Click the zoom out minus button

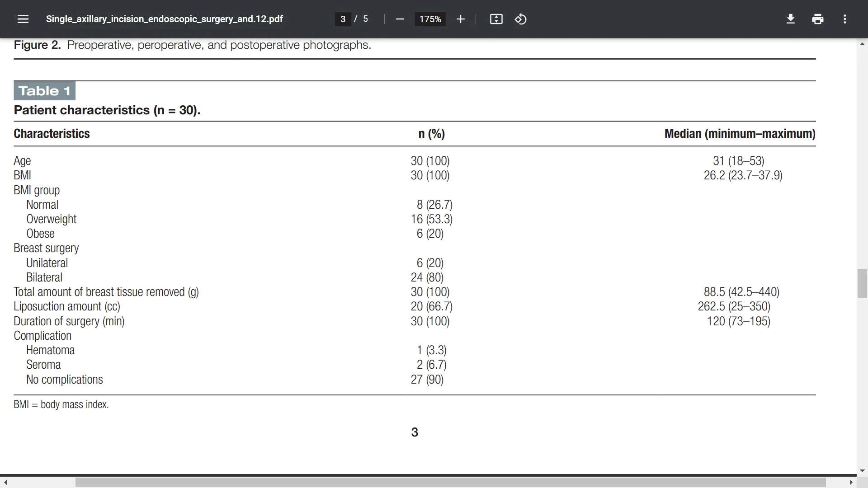400,19
